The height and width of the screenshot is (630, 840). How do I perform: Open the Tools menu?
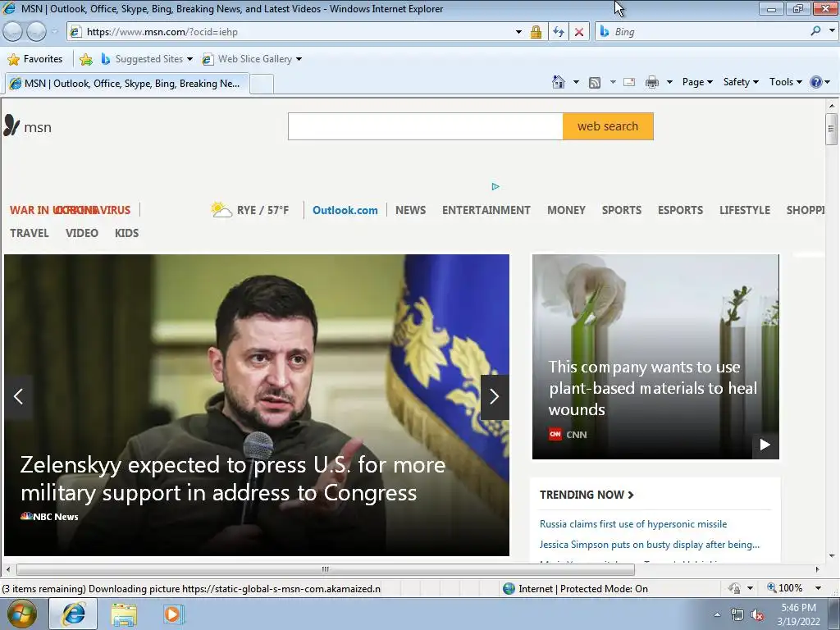pyautogui.click(x=785, y=82)
